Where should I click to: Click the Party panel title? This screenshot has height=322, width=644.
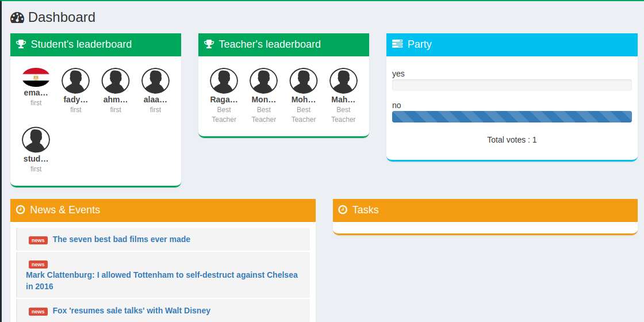419,44
